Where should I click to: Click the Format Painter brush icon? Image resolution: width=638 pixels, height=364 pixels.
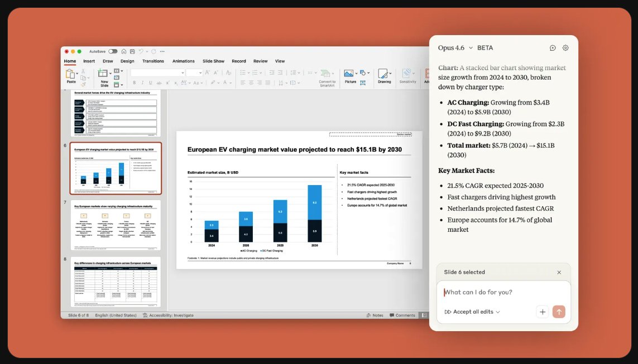click(x=83, y=85)
